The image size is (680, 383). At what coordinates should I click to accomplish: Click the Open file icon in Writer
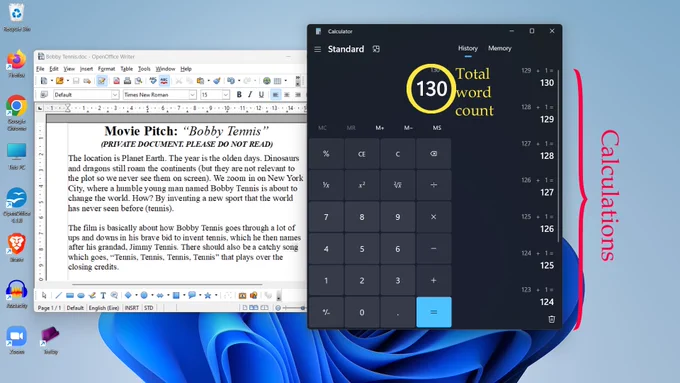(x=59, y=81)
